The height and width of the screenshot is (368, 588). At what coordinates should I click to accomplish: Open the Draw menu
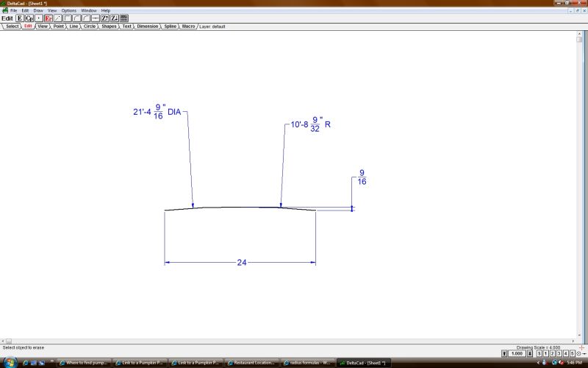(37, 10)
